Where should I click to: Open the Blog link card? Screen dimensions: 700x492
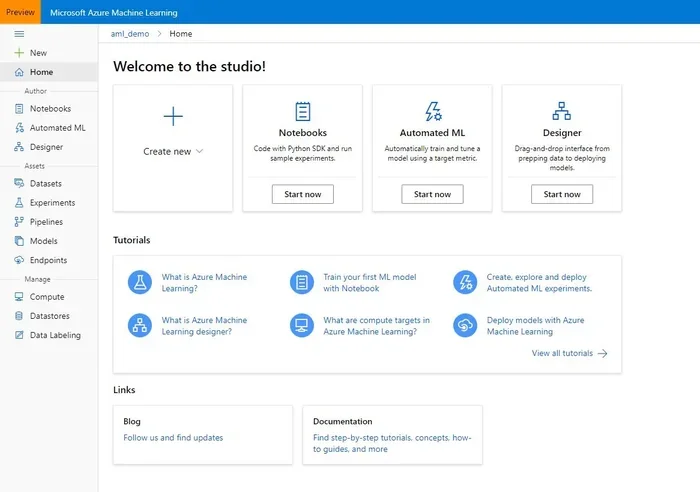point(203,435)
